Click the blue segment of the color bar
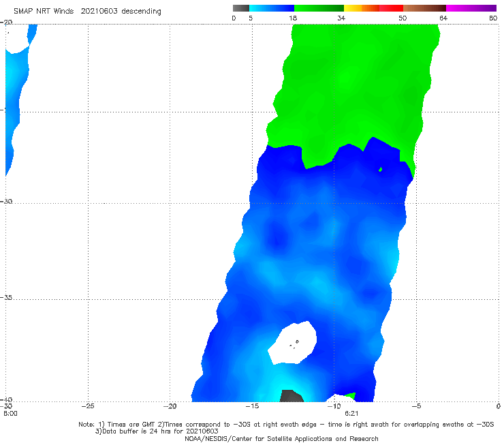Viewport: 504px width, 443px height. point(272,8)
